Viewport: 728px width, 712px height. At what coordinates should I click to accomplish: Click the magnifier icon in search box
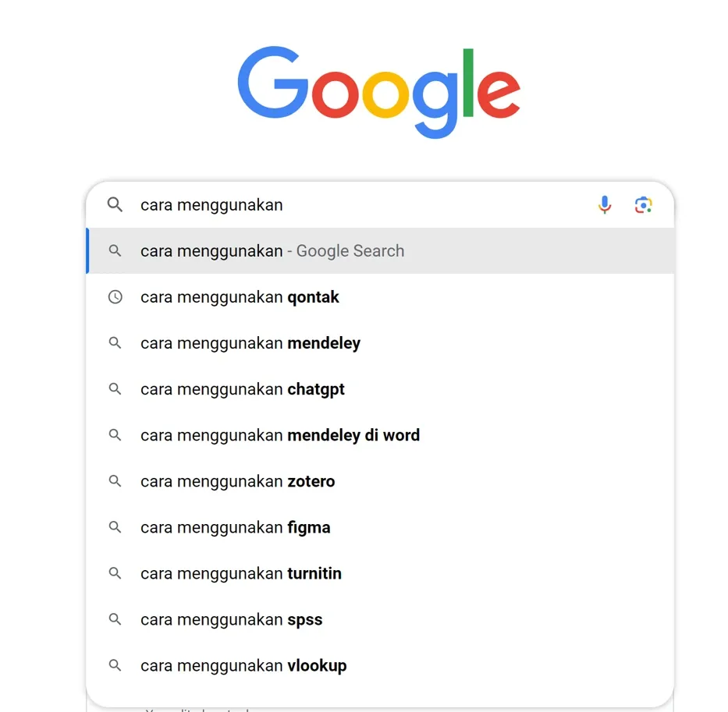point(115,205)
